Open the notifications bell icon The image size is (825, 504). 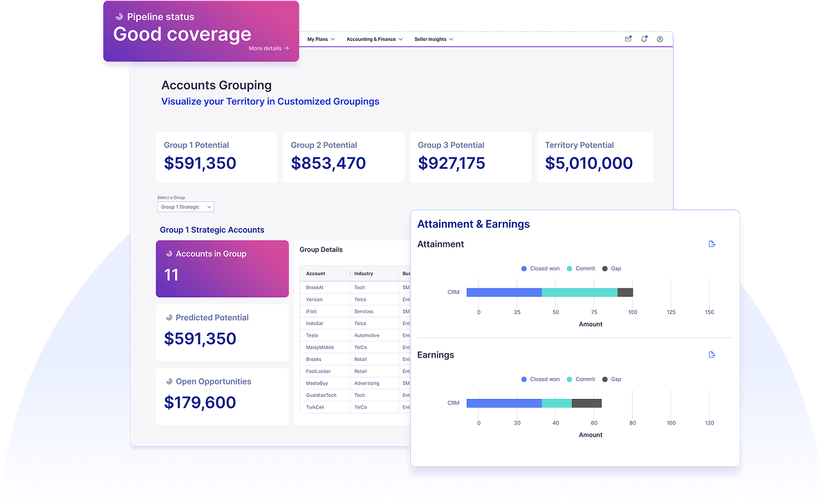pos(644,39)
